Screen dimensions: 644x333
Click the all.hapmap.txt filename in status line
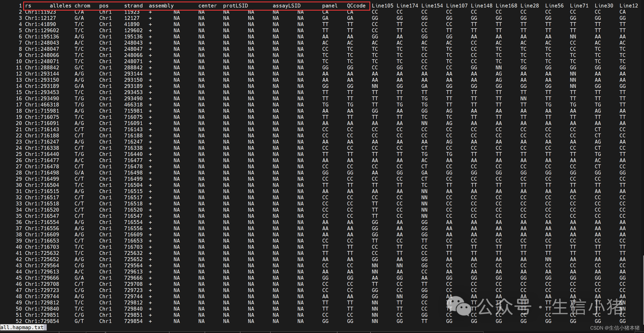point(22,327)
